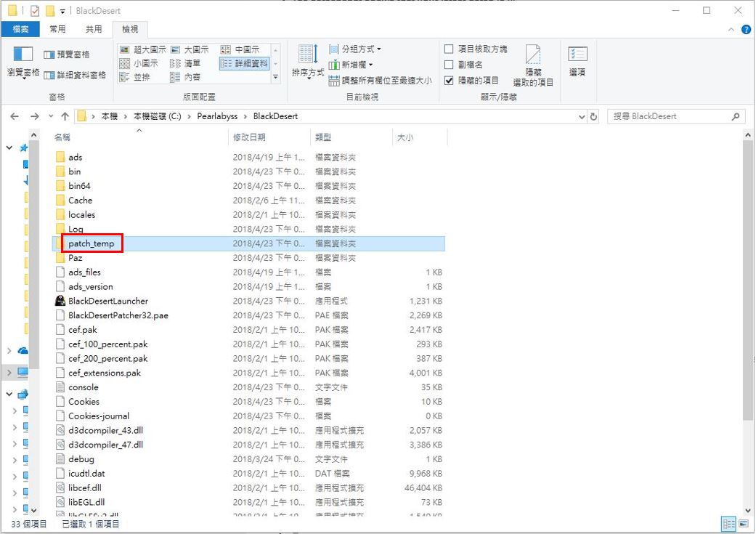Toggle the 詳細資料窗格 details pane
756x534 pixels.
click(x=75, y=75)
